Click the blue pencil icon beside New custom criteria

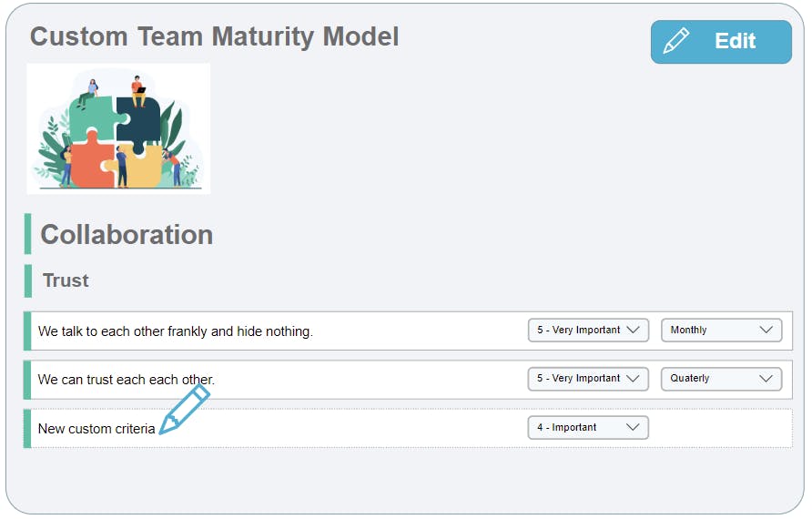click(x=184, y=410)
